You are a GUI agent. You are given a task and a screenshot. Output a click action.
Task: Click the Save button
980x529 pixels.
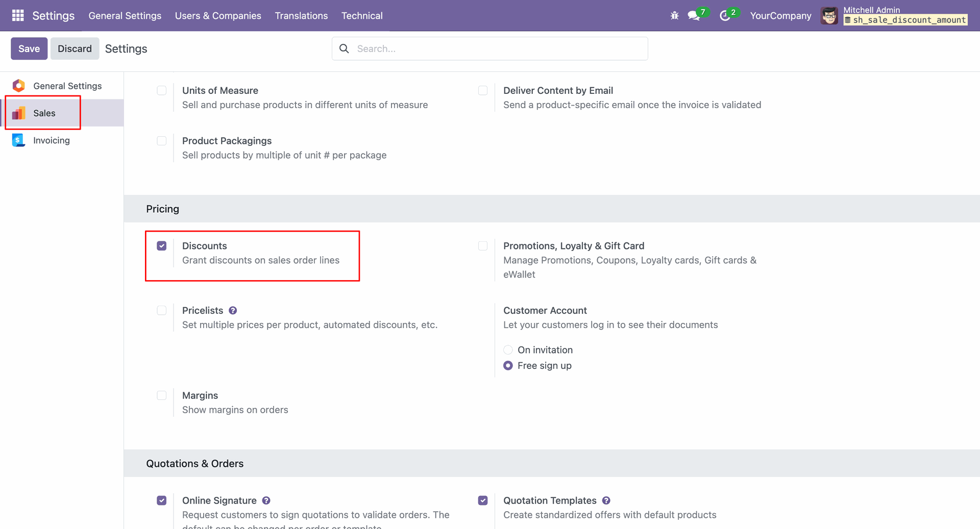click(x=29, y=48)
